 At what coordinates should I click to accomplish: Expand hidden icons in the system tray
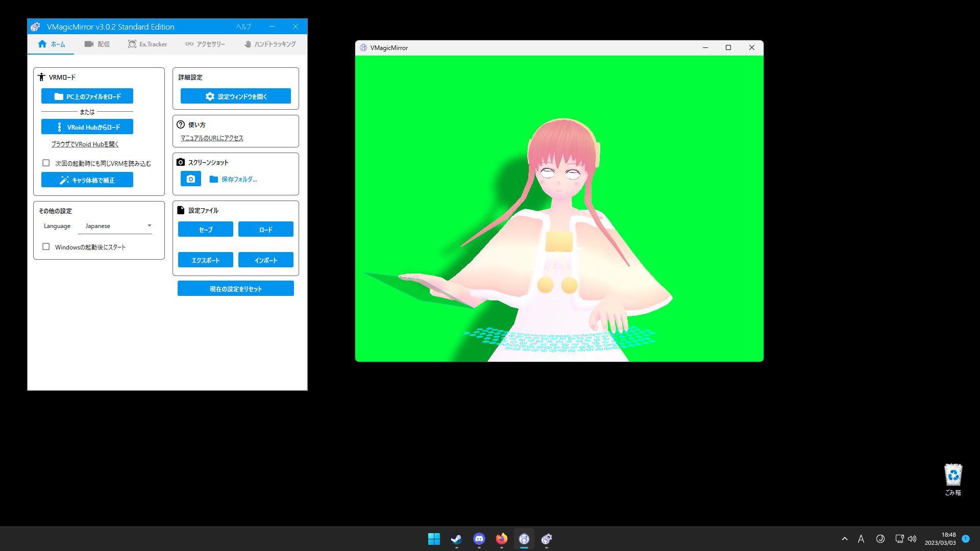(845, 538)
